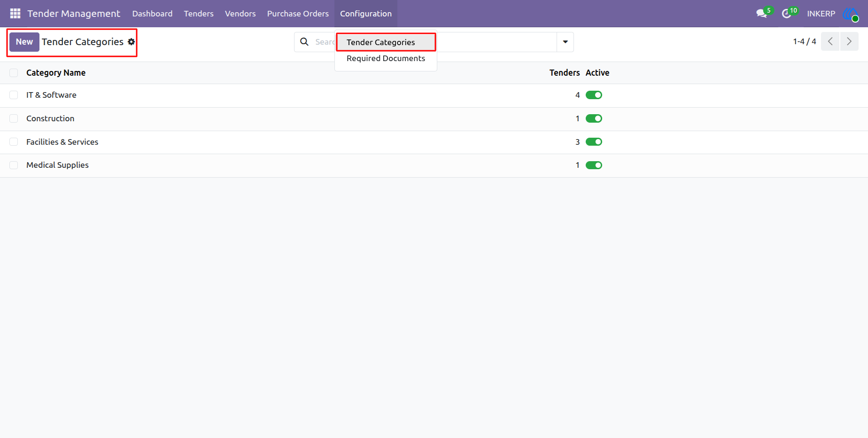Viewport: 868px width, 438px height.
Task: Open the conversations messages icon
Action: pyautogui.click(x=762, y=14)
